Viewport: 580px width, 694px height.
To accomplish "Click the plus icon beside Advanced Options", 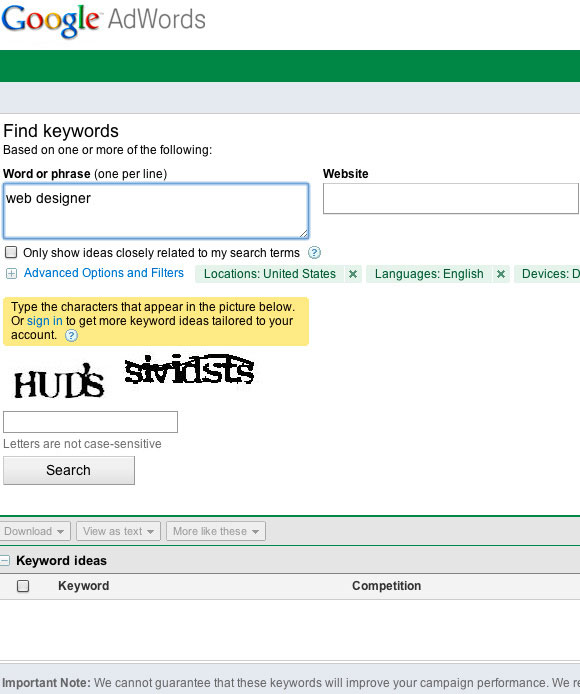I will (12, 274).
